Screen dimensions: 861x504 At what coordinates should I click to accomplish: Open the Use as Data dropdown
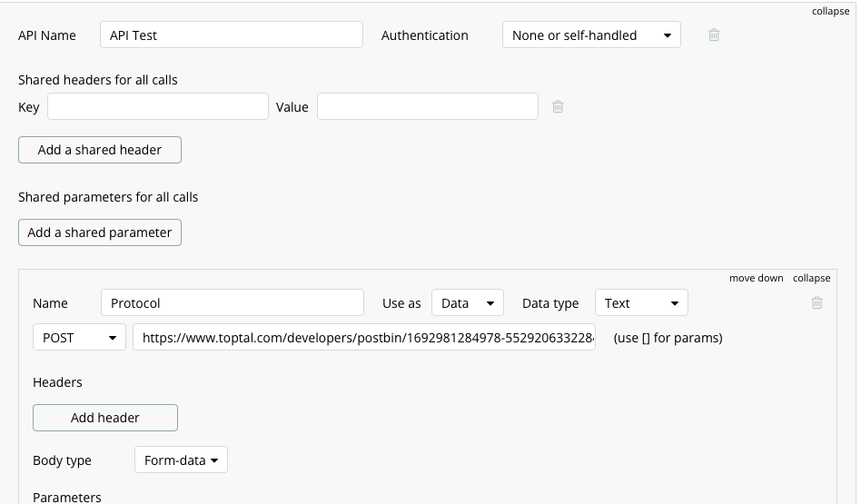(467, 303)
